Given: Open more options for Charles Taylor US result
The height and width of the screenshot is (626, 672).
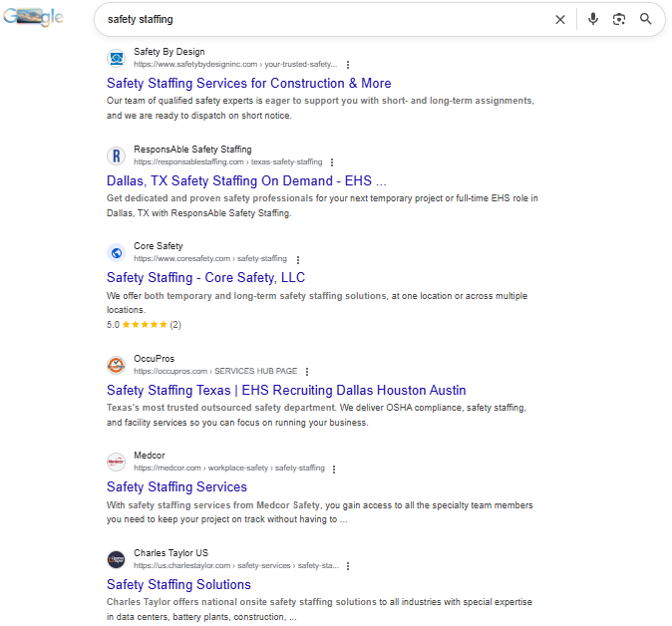Looking at the screenshot, I should click(348, 566).
